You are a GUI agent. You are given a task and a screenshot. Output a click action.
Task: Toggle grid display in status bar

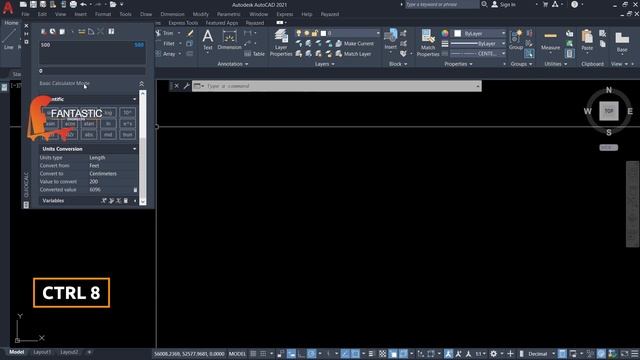(x=253, y=354)
